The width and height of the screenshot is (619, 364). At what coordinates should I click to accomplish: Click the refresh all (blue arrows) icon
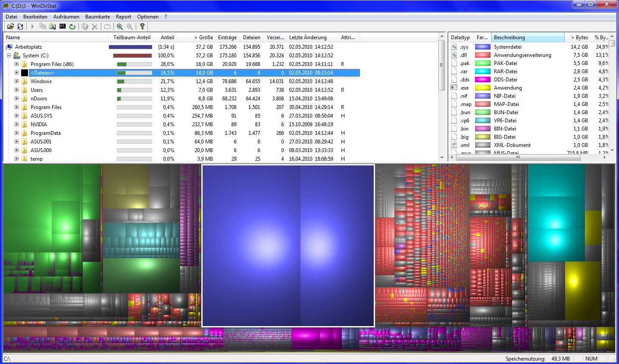[20, 27]
